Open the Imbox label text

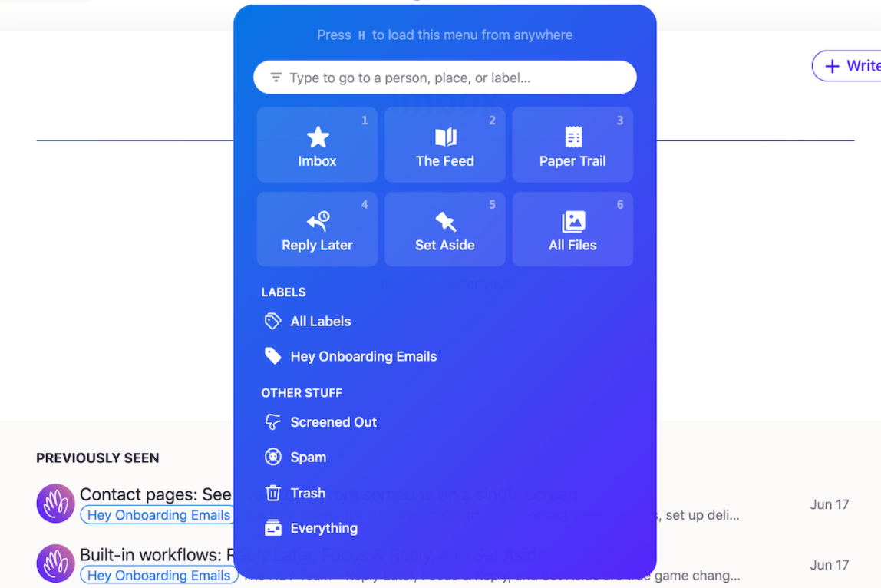click(318, 161)
